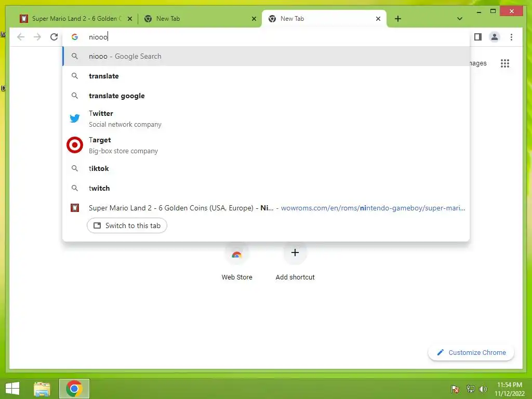Choose the translate suggestion
The height and width of the screenshot is (399, 532).
(x=266, y=76)
